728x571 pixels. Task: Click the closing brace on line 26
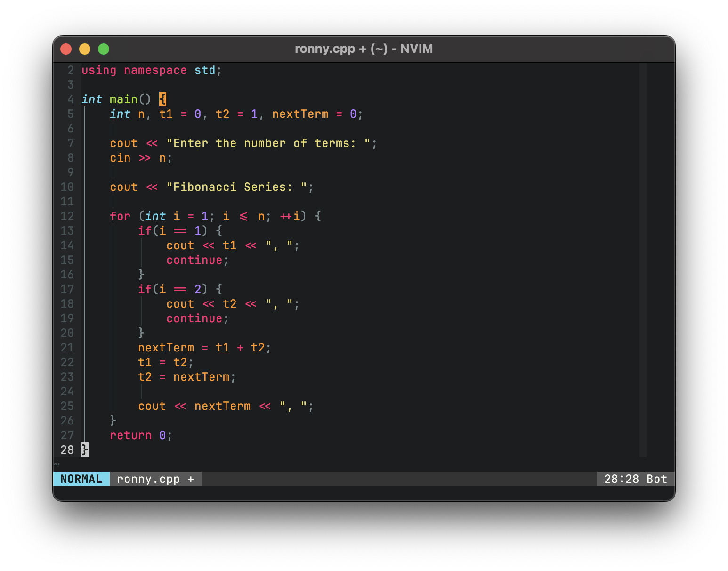[x=113, y=420]
